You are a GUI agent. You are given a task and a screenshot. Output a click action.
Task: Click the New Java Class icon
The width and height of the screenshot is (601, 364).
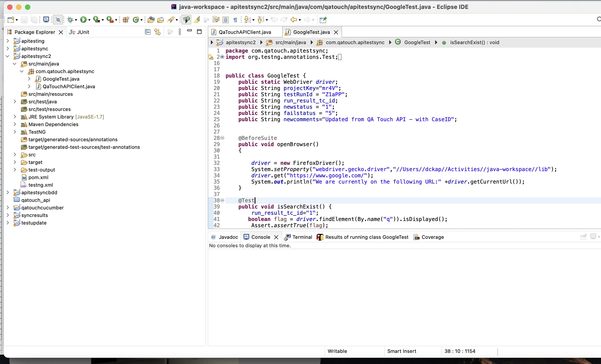click(136, 20)
